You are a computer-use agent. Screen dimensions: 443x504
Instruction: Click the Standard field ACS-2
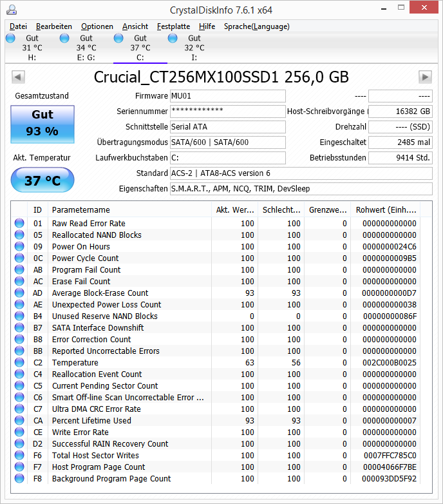(301, 173)
